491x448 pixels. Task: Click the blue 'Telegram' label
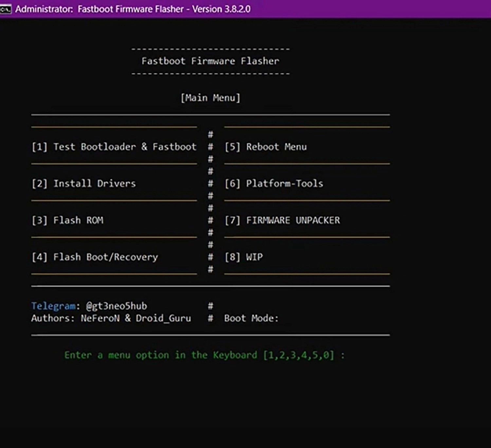[x=53, y=306]
